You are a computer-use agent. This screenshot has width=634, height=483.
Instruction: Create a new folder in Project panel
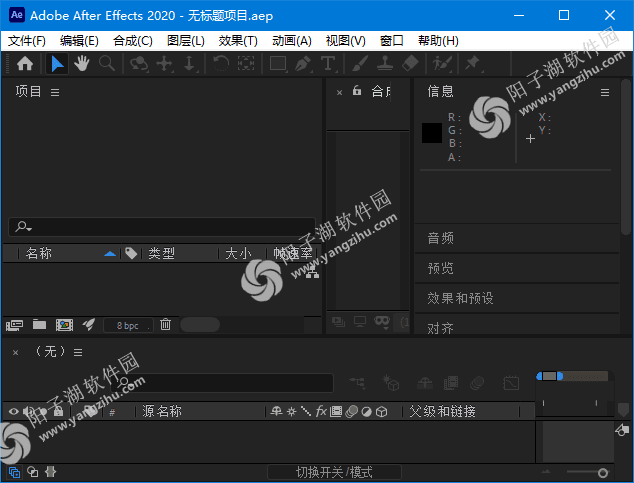coord(39,325)
